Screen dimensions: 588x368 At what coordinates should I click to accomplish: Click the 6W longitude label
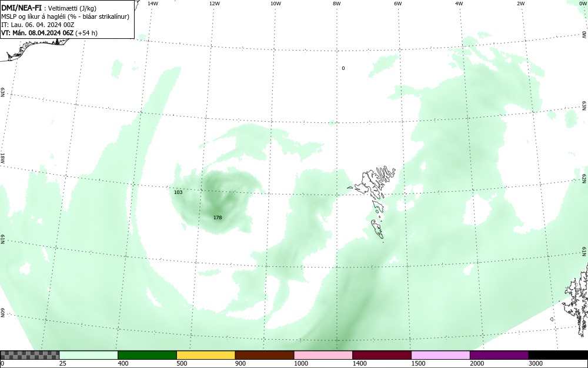pyautogui.click(x=398, y=4)
